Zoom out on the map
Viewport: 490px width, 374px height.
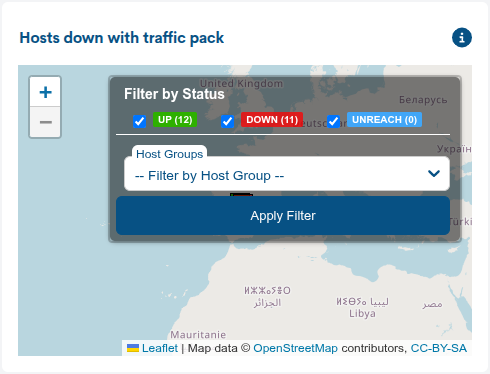45,122
